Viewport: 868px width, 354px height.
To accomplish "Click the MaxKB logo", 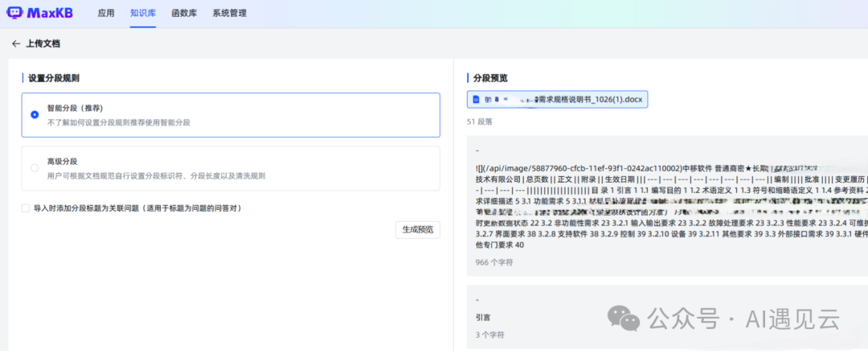I will [39, 14].
